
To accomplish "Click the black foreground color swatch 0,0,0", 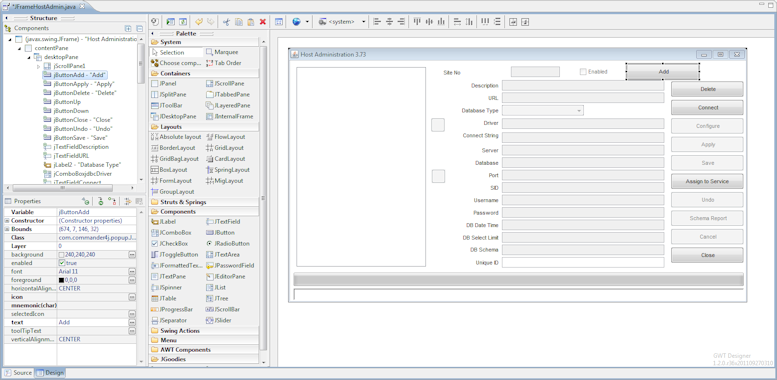I will [61, 280].
